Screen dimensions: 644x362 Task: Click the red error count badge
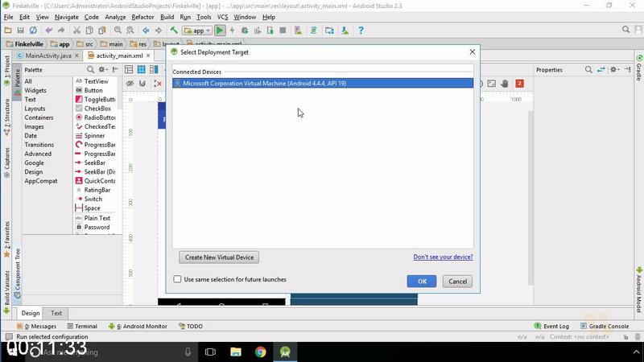coord(519,84)
